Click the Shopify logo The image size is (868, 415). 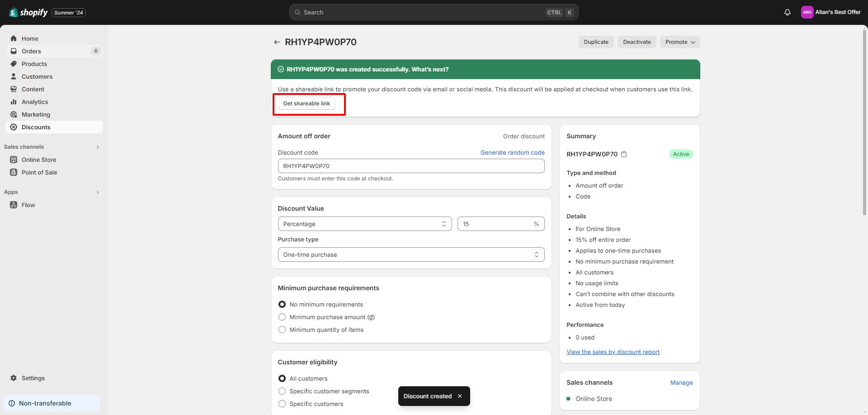(x=28, y=12)
